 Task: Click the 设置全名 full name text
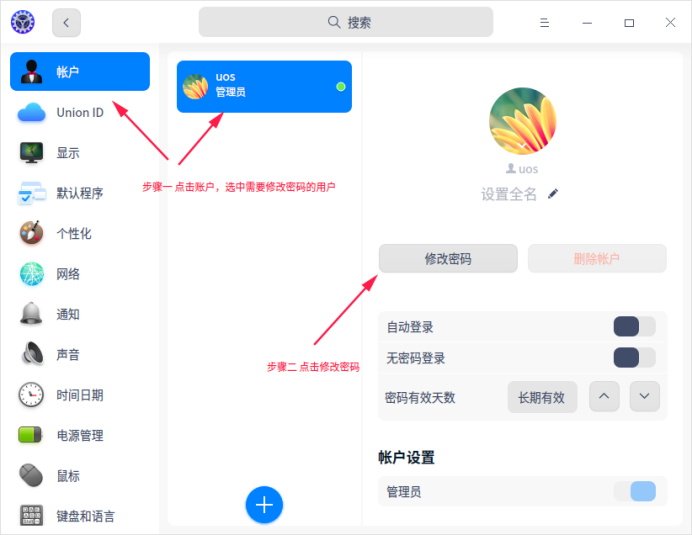[508, 194]
